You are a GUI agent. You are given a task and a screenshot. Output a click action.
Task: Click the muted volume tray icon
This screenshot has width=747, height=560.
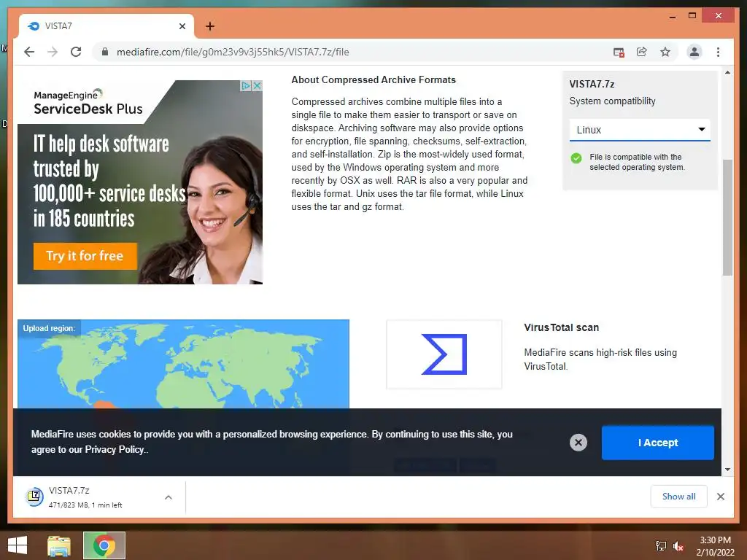[x=678, y=546]
